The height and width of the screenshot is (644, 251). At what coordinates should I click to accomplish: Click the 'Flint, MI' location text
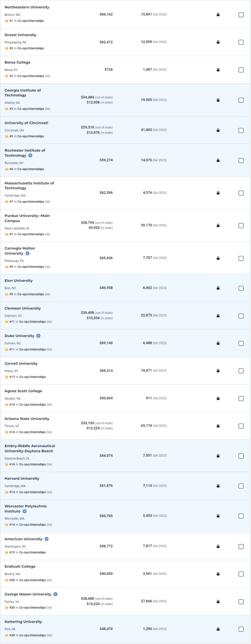pyautogui.click(x=10, y=629)
